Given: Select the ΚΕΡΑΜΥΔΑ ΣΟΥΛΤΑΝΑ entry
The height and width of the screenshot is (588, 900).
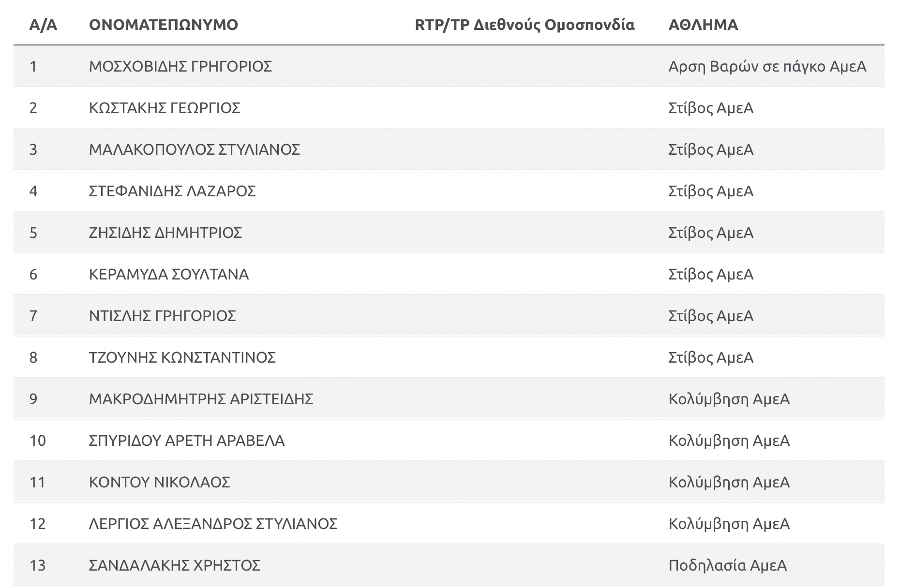Looking at the screenshot, I should tap(169, 274).
